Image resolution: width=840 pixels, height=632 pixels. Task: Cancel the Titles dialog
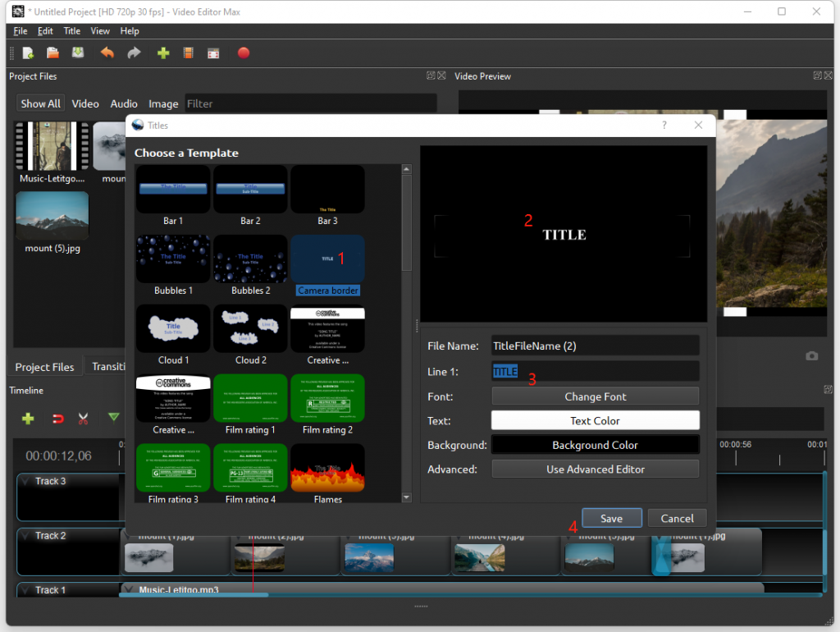pyautogui.click(x=677, y=518)
